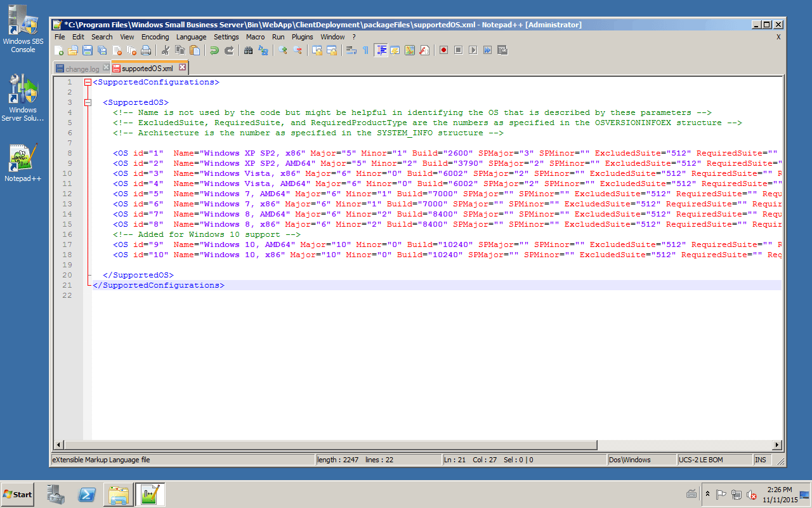
Task: Click the Dos\Windows status bar field
Action: point(641,460)
